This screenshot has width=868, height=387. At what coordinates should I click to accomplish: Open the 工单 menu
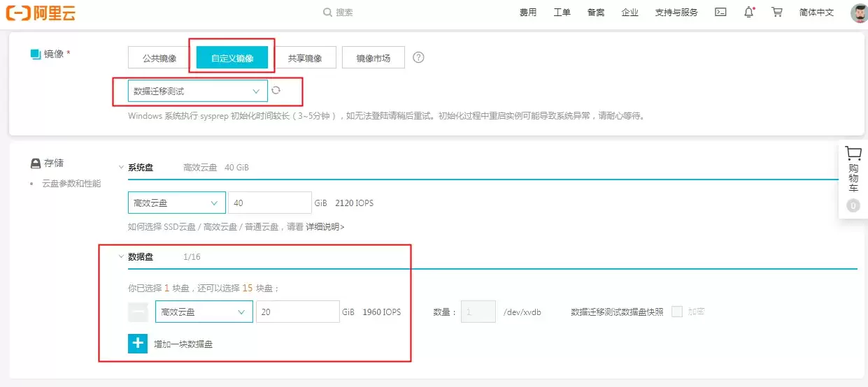pyautogui.click(x=562, y=13)
